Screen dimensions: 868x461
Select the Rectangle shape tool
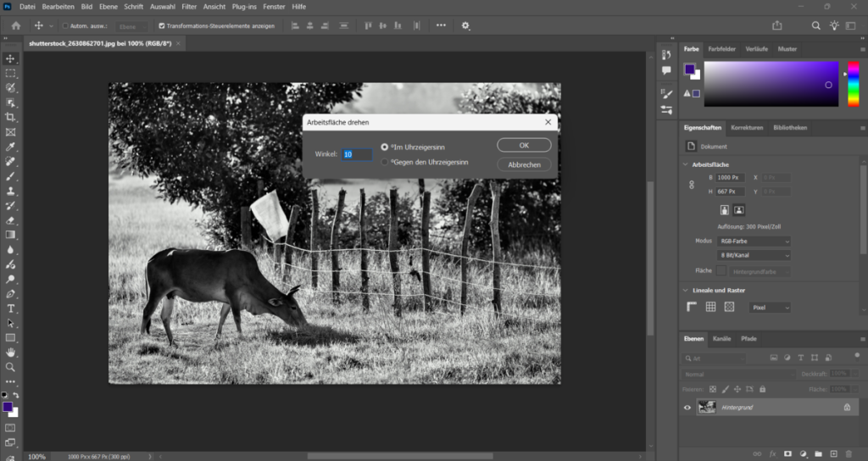coord(10,337)
